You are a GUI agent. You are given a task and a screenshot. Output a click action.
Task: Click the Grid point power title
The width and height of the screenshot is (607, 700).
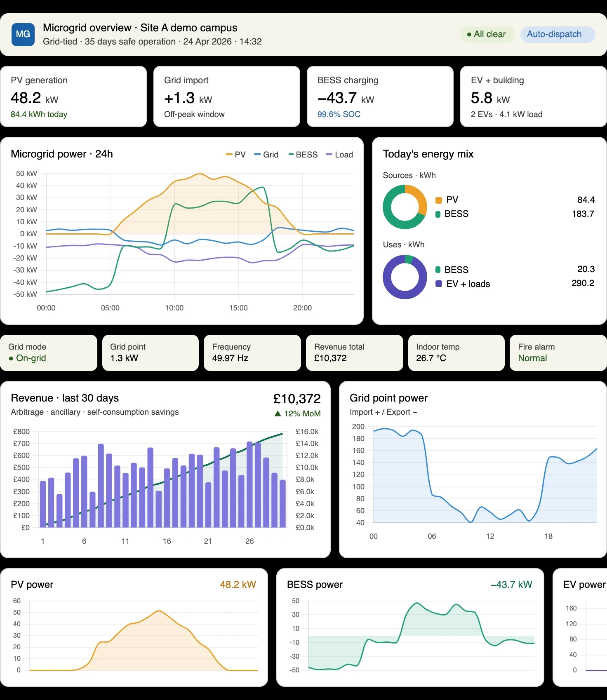pyautogui.click(x=388, y=398)
